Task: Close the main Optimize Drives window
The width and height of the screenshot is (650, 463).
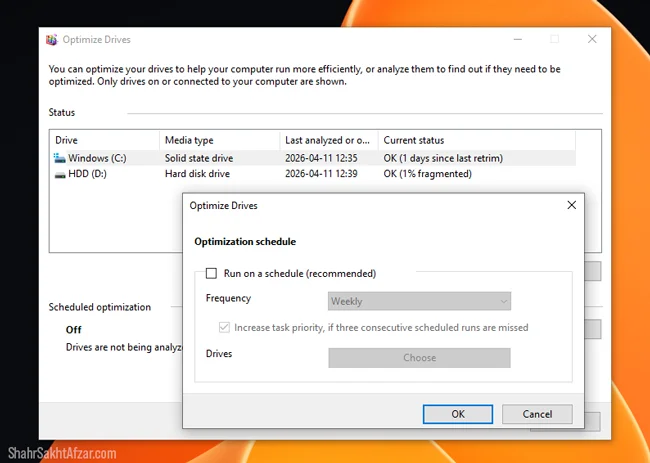Action: (x=592, y=39)
